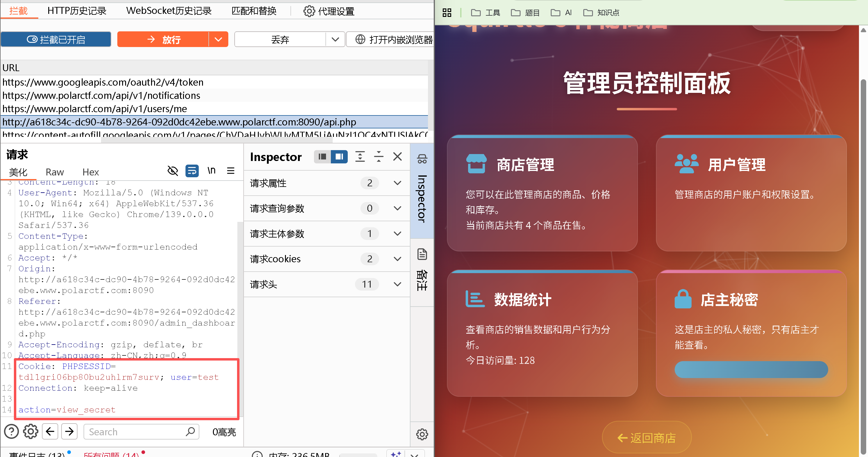Expand the 请求cookies section
868x457 pixels.
[397, 259]
